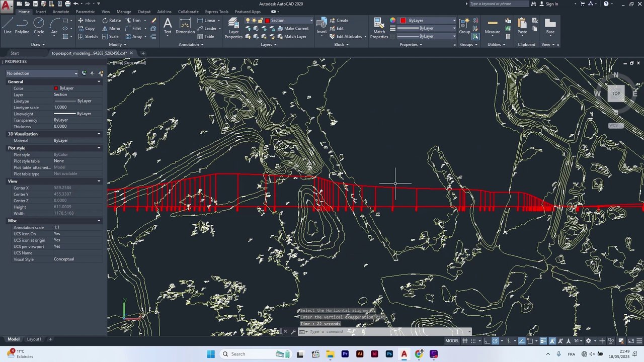Select the Dimension tool
The height and width of the screenshot is (362, 644).
pos(185,26)
